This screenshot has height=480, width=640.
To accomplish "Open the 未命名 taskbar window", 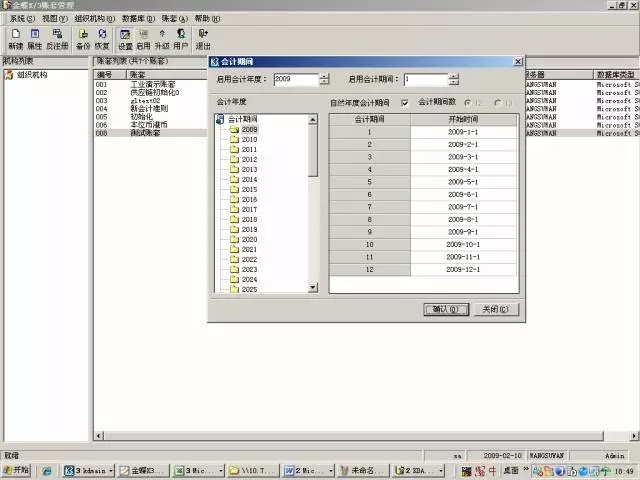I will tap(363, 471).
